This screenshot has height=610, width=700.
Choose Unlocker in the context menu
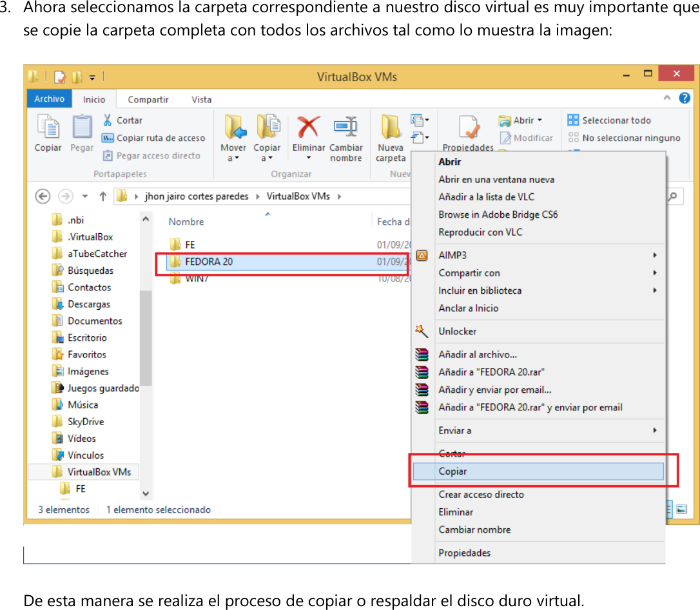[x=538, y=331]
